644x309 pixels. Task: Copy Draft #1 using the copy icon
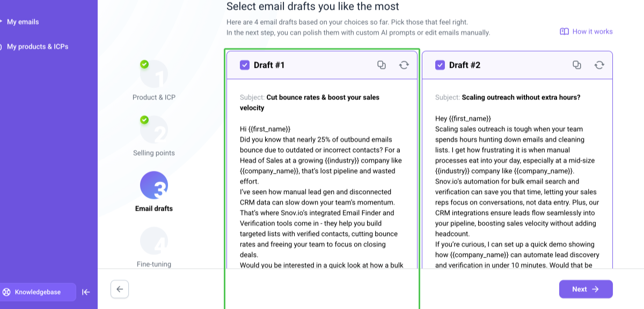click(x=382, y=65)
